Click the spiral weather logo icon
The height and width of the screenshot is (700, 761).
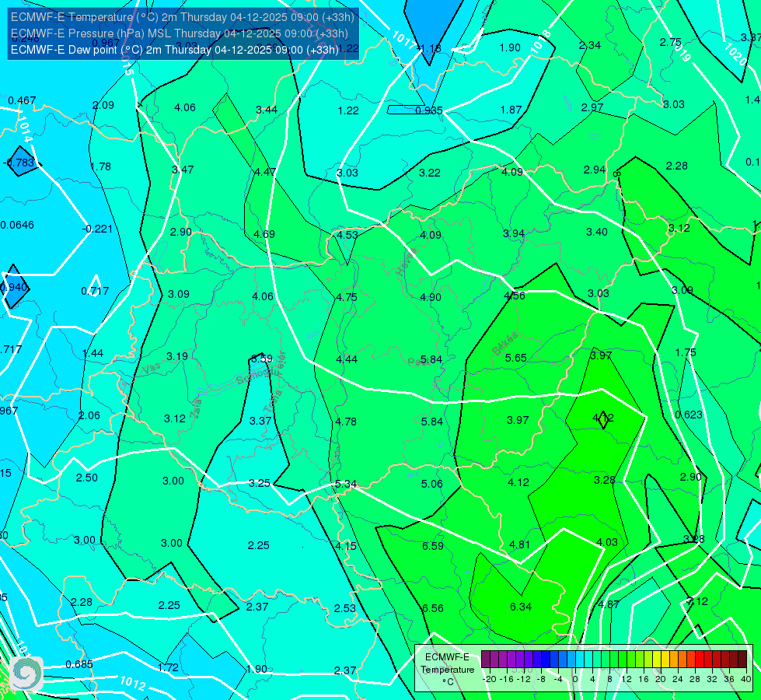tap(26, 673)
